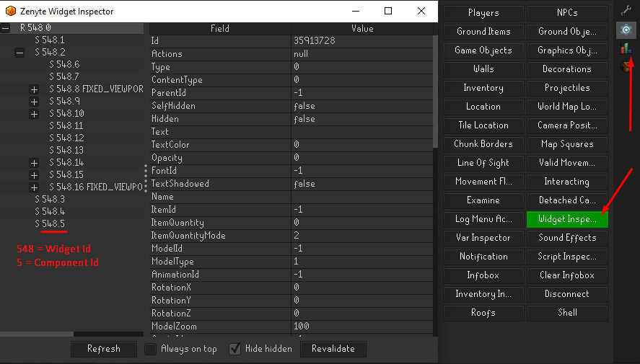
Task: Toggle the Game Objects button
Action: [x=483, y=50]
